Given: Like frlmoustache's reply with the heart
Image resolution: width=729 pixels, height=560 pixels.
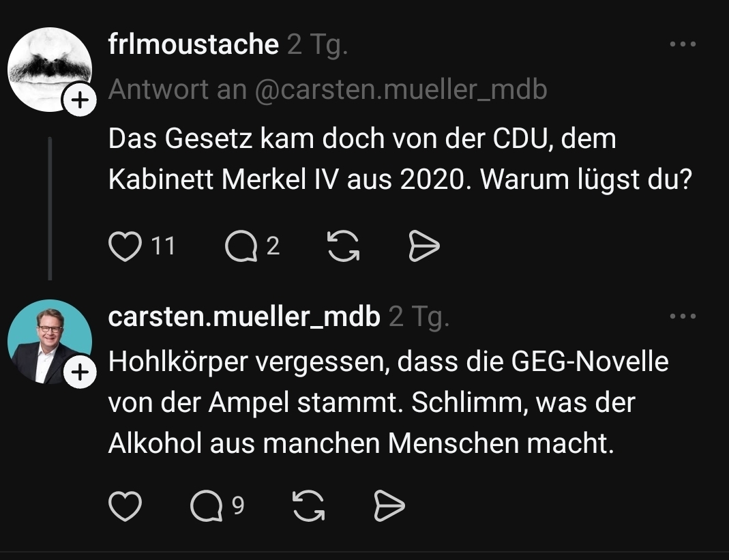Looking at the screenshot, I should click(125, 247).
